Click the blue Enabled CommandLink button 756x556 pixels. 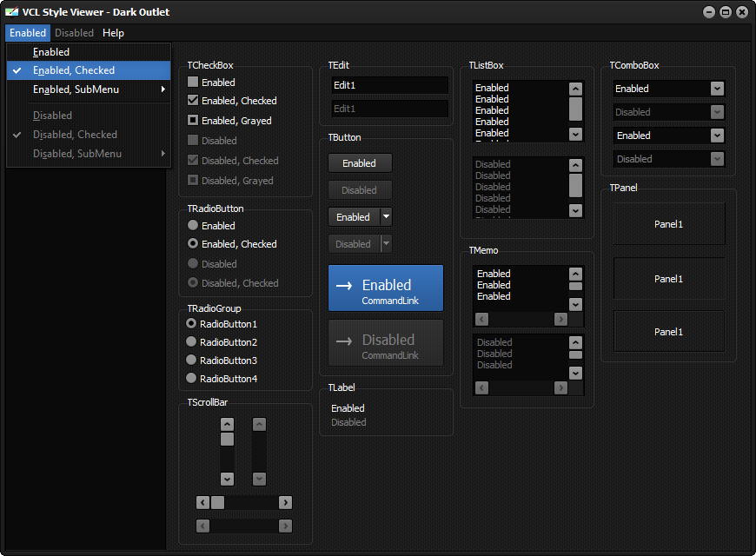(x=386, y=288)
